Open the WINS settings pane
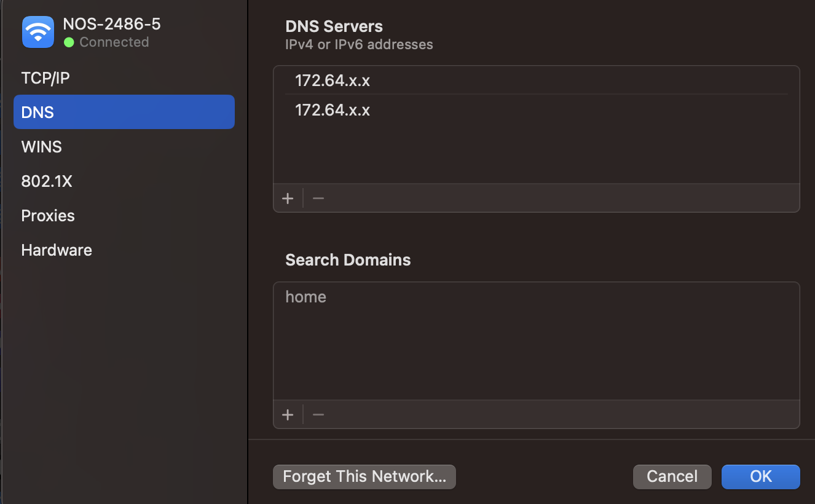The height and width of the screenshot is (504, 815). (x=41, y=146)
